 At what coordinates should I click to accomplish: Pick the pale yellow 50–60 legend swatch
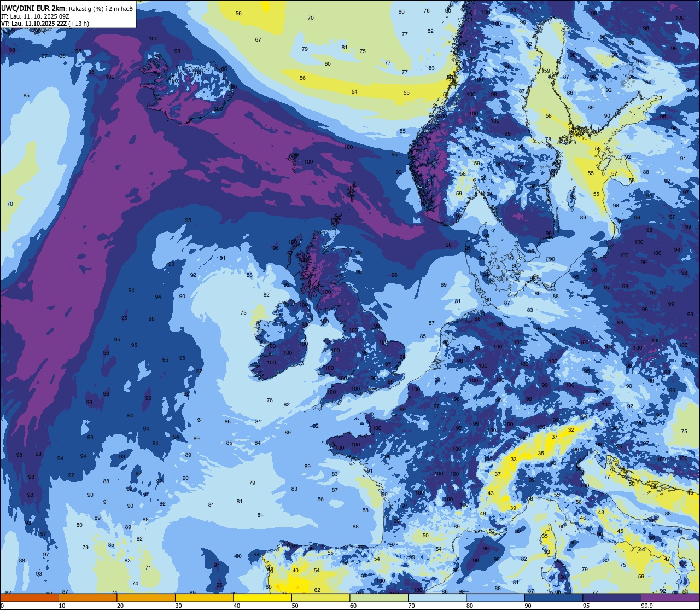[321, 598]
